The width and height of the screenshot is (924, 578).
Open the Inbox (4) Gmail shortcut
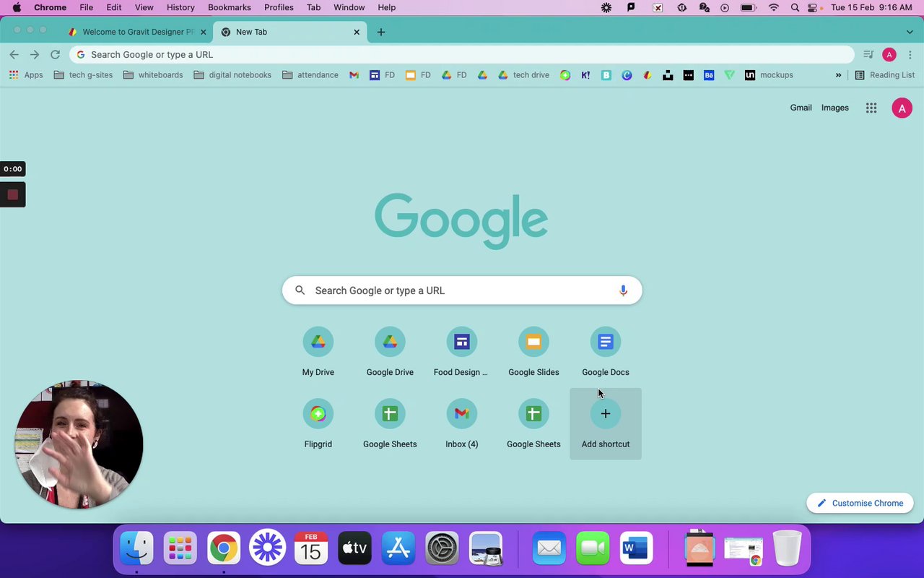(462, 424)
